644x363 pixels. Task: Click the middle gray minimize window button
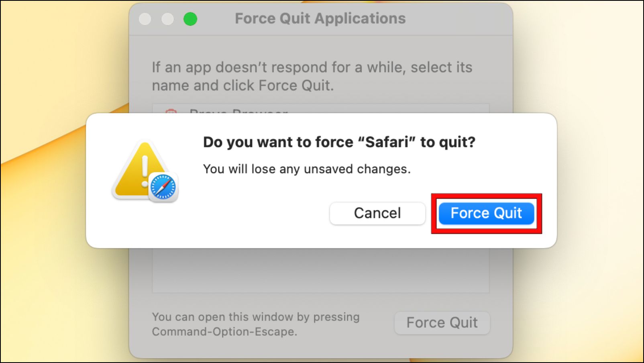[x=167, y=19]
